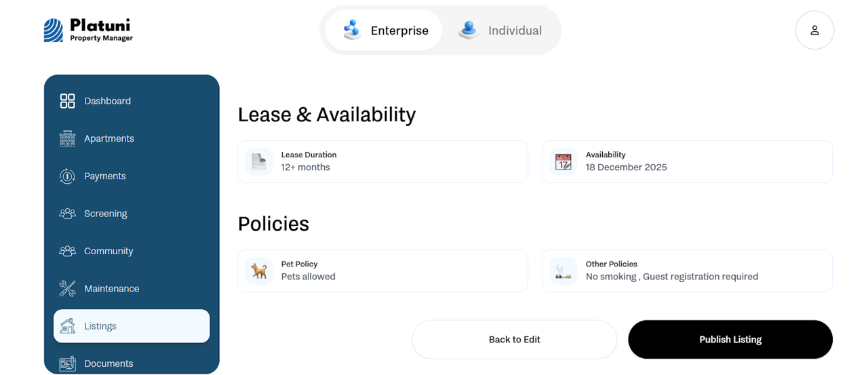Screen dimensions: 868x375
Task: Click the Other Policies cigarette icon
Action: (x=564, y=271)
